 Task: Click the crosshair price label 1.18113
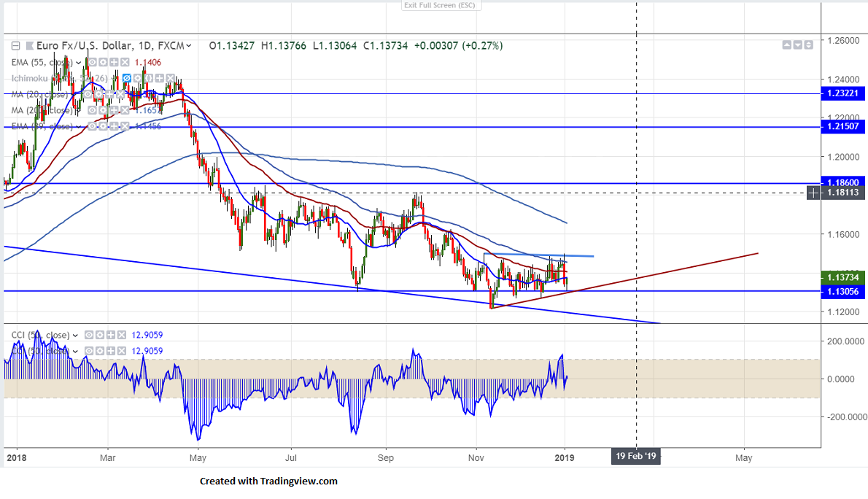click(842, 193)
